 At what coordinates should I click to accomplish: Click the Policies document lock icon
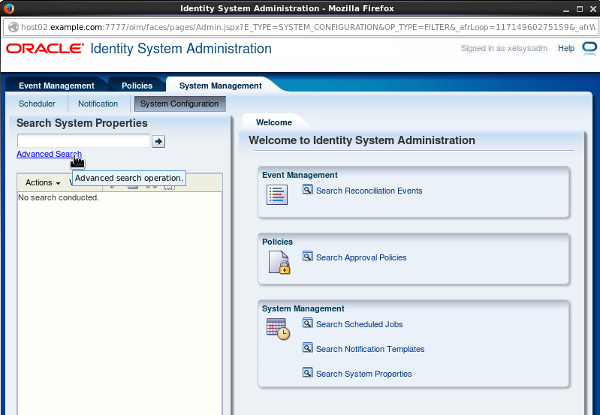[279, 262]
